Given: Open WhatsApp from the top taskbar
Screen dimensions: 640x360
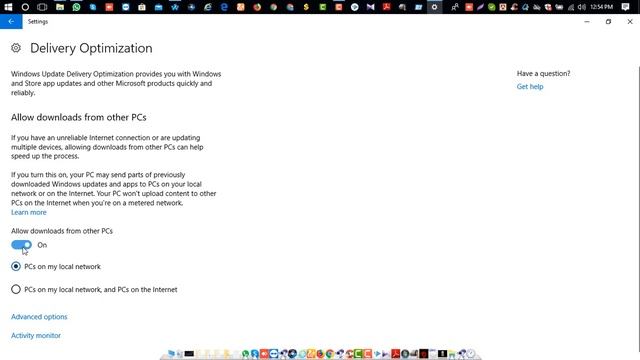Looking at the screenshot, I should 76,7.
